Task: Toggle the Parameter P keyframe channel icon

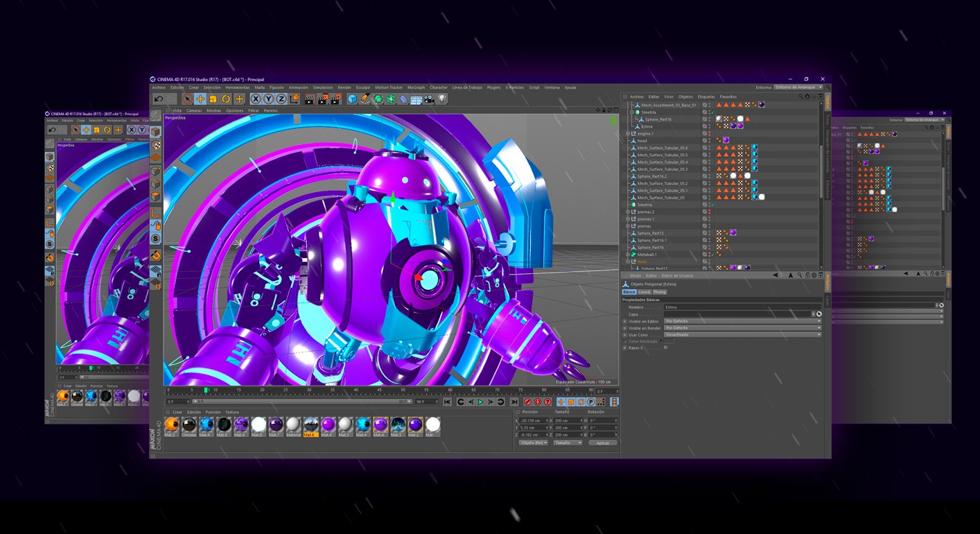Action: [x=591, y=402]
